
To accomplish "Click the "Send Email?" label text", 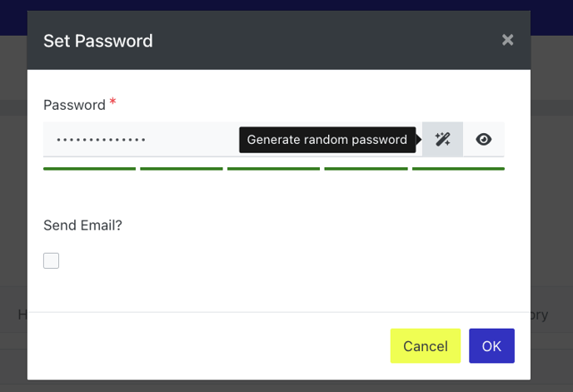I will tap(82, 225).
